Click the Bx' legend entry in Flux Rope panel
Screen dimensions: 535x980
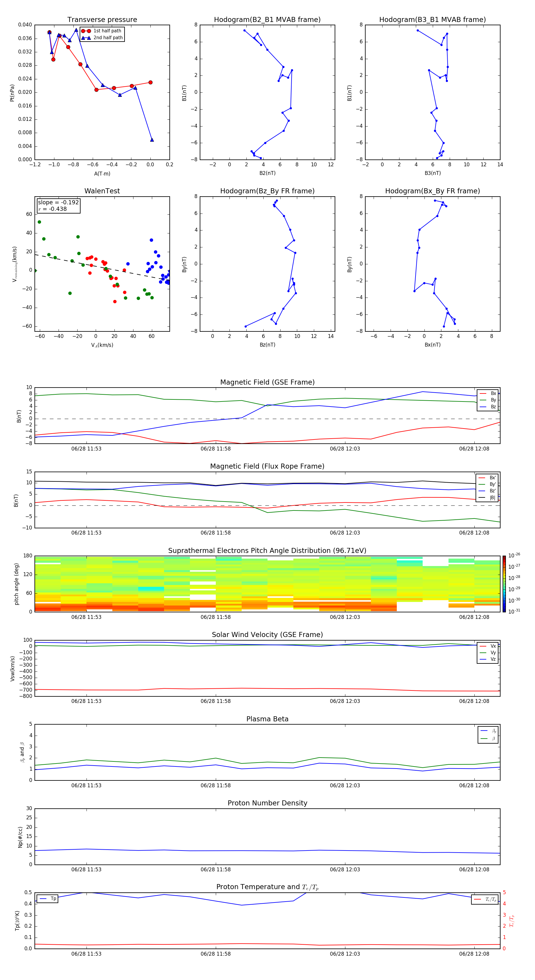(487, 478)
